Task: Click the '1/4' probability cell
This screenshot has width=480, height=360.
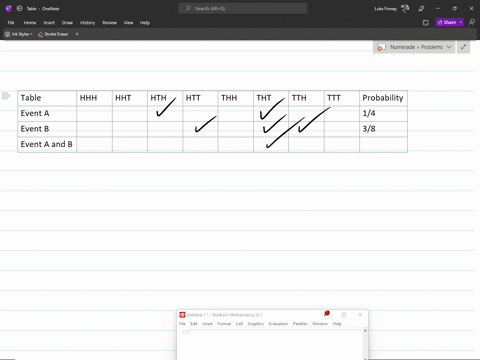Action: pyautogui.click(x=383, y=114)
